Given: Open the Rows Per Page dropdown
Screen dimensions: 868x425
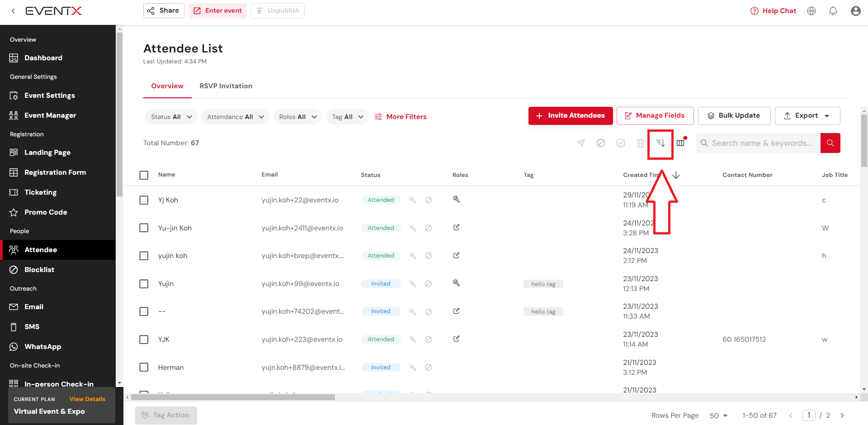Looking at the screenshot, I should (718, 415).
